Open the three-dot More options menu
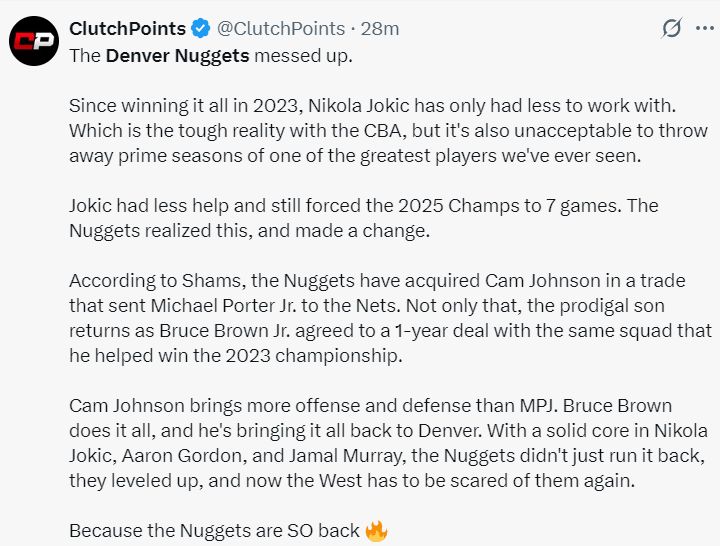 [704, 28]
